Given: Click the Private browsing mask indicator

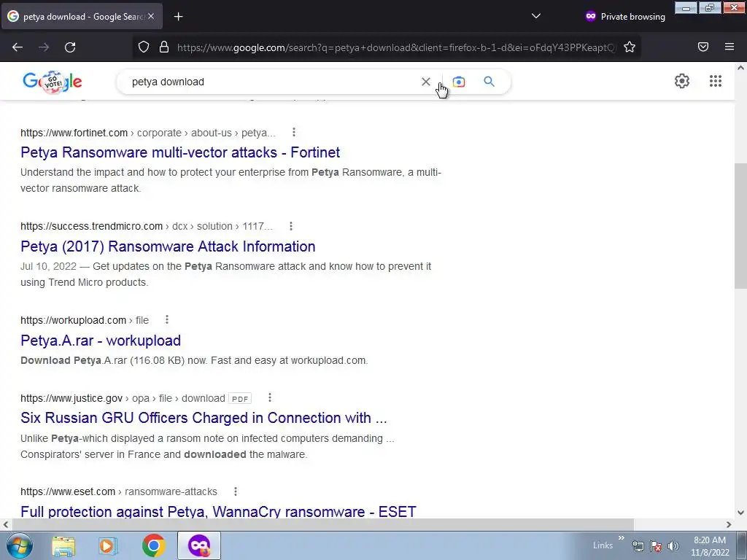Looking at the screenshot, I should [x=591, y=16].
